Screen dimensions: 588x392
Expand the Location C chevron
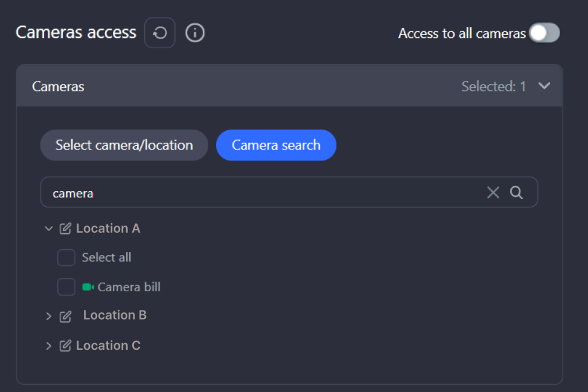click(x=49, y=346)
